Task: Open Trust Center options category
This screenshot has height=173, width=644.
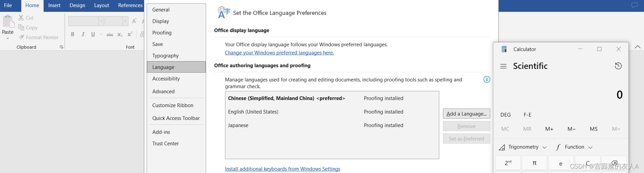Action: click(x=176, y=144)
